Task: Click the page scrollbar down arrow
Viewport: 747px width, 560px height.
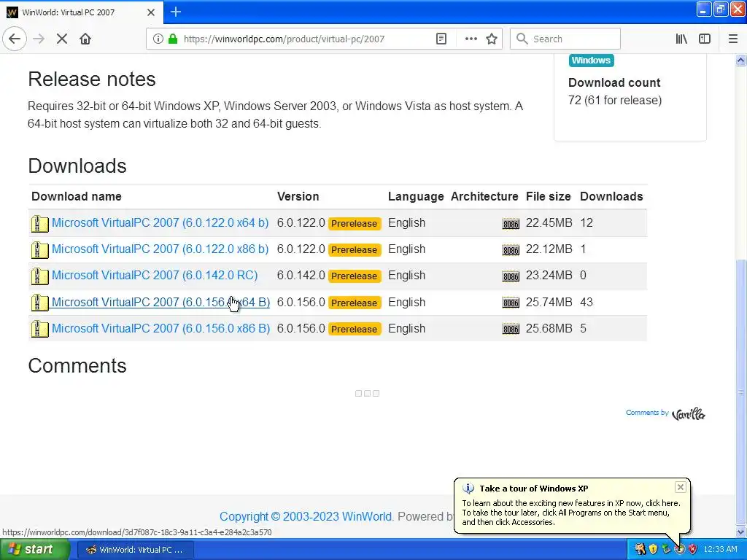Action: coord(741,532)
